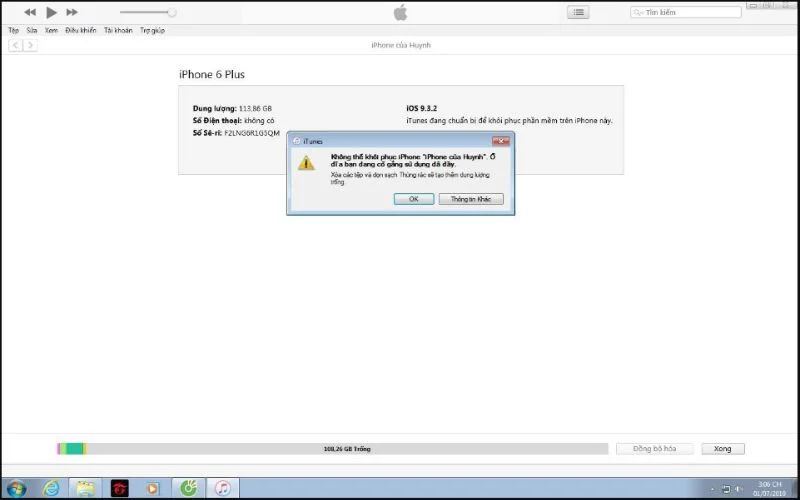
Task: Open the Tệp menu
Action: coord(14,31)
